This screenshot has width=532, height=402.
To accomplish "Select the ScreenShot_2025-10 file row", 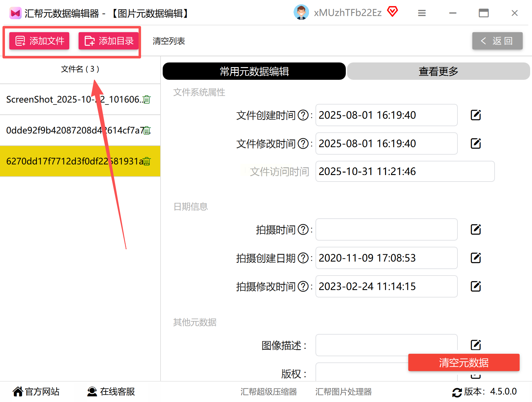I will 80,100.
